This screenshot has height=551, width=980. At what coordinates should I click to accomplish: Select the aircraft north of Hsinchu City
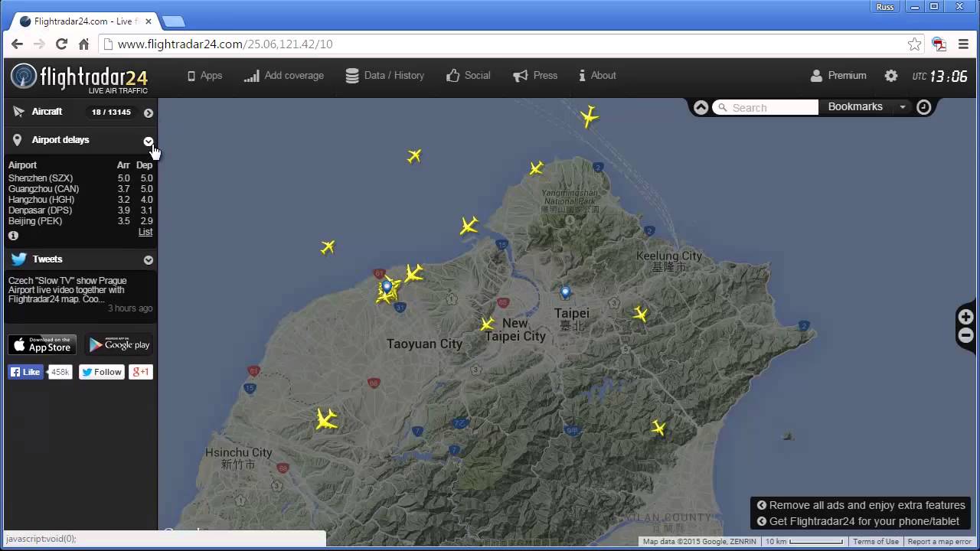327,419
